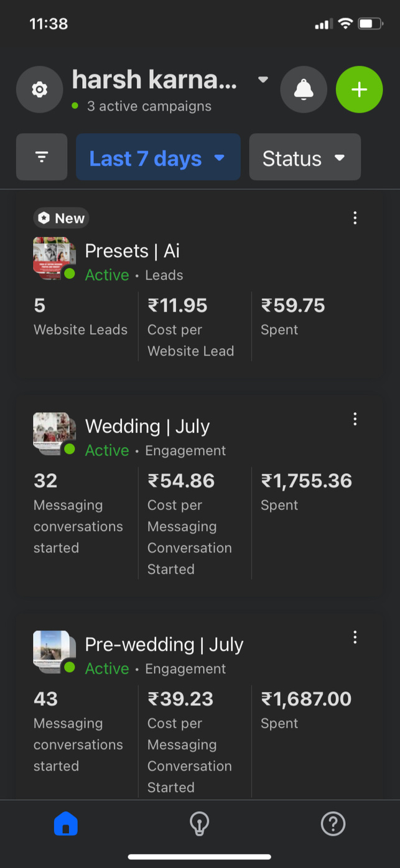This screenshot has width=400, height=868.
Task: Open the help question mark tab
Action: (x=333, y=824)
